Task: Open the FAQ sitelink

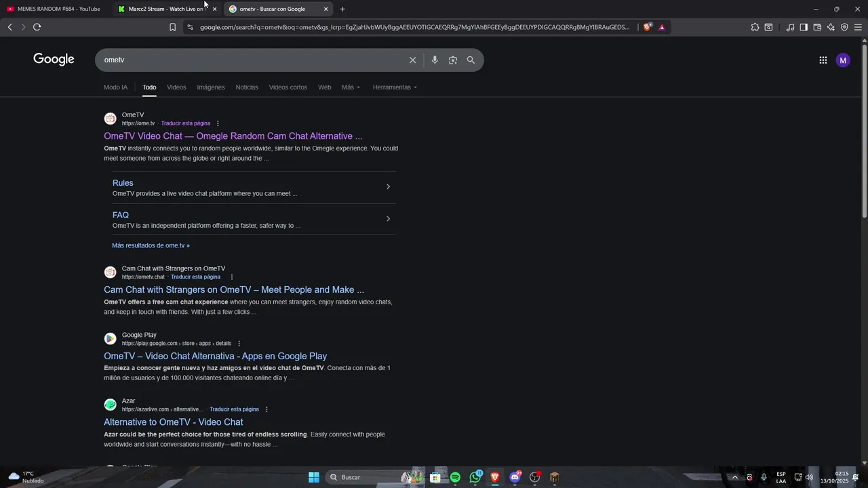Action: click(x=121, y=215)
